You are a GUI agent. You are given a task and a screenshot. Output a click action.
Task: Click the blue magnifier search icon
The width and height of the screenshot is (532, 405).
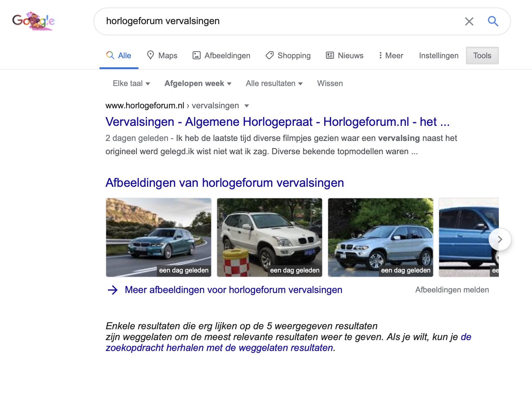coord(493,21)
